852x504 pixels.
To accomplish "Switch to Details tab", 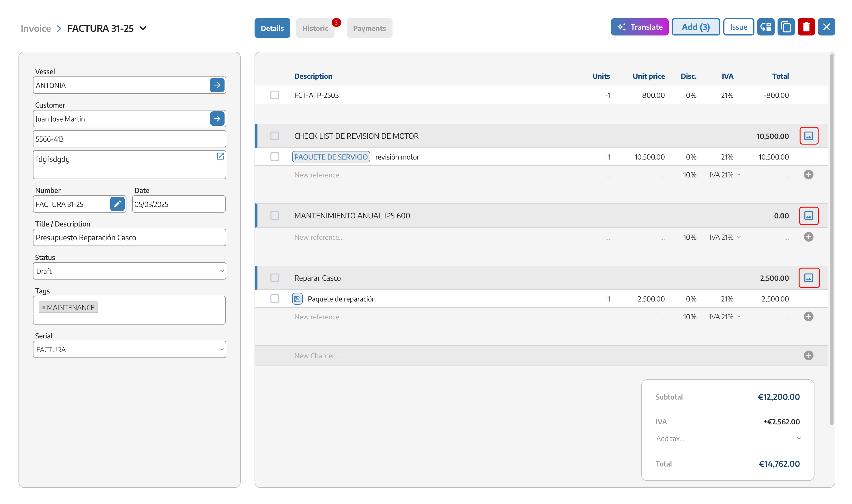I will point(272,28).
